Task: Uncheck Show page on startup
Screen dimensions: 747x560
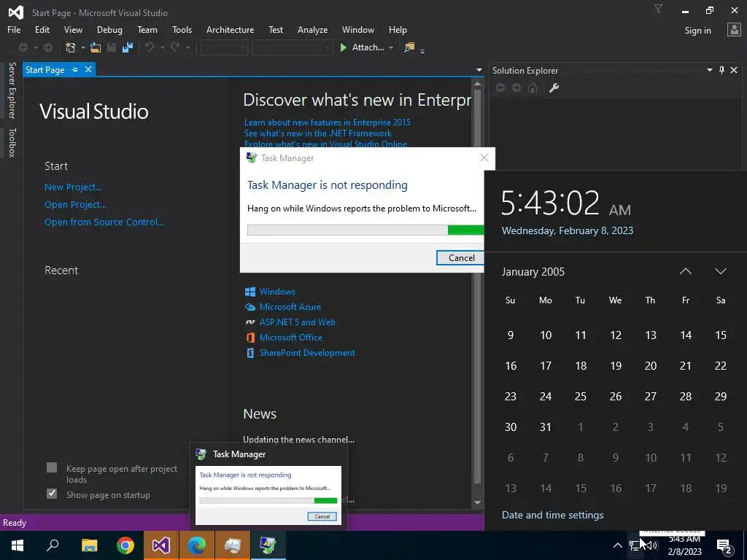Action: click(x=52, y=494)
